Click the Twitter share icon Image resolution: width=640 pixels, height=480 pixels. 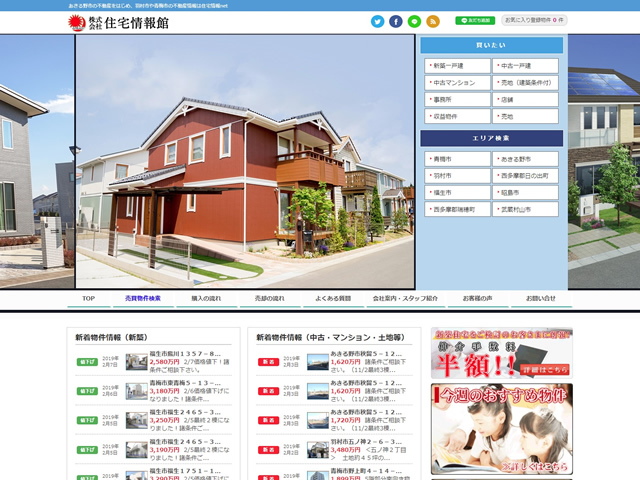(x=377, y=21)
